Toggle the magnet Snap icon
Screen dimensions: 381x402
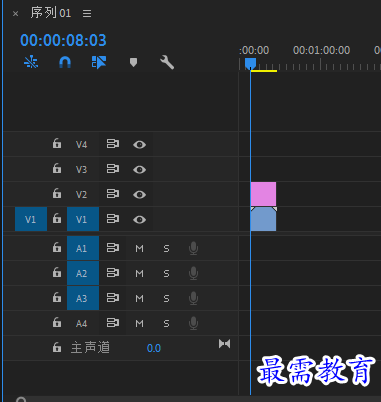click(65, 62)
